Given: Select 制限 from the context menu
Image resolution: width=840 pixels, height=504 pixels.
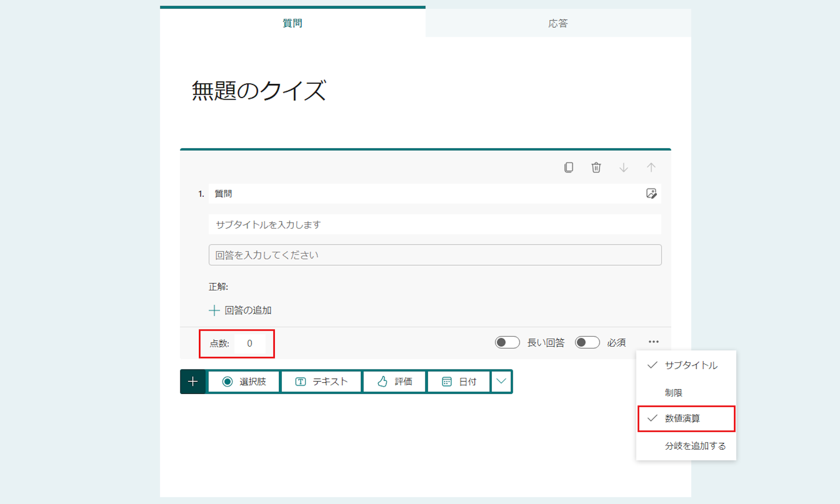Looking at the screenshot, I should [x=673, y=393].
